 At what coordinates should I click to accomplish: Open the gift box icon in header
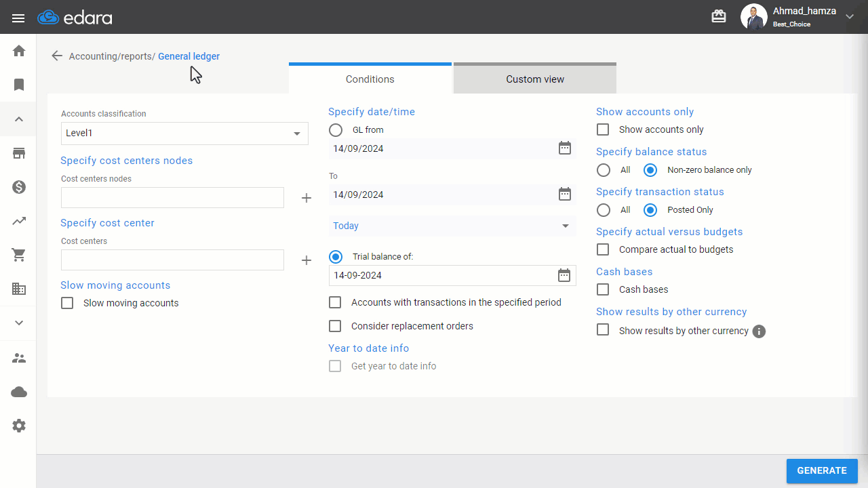pos(719,16)
